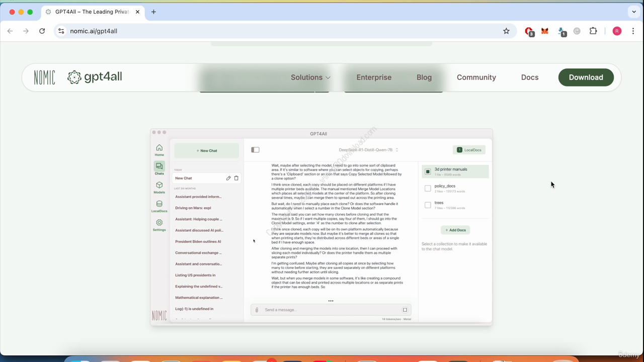Open chat 'Assistant discussed AI poli...'
Screen dimensions: 644x362
pos(199,230)
